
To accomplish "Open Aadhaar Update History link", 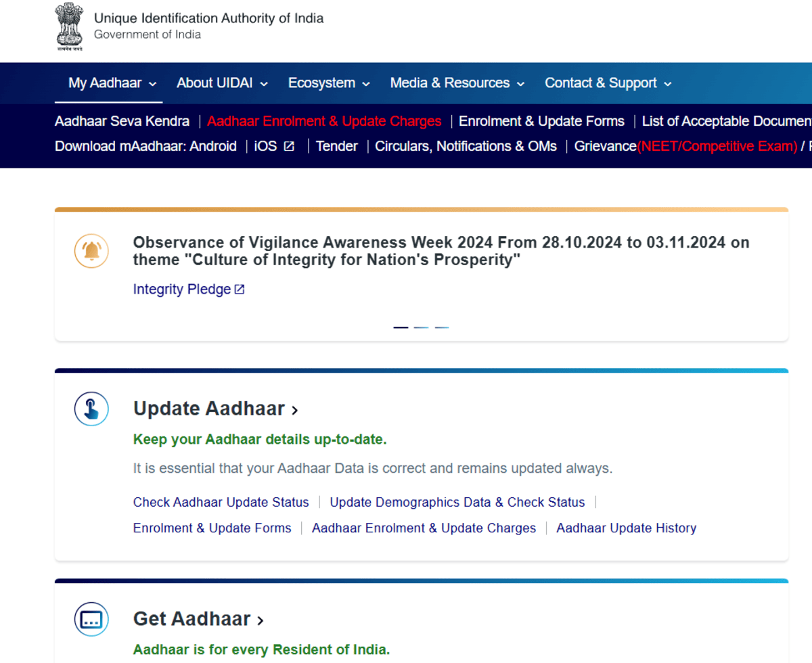I will 627,528.
